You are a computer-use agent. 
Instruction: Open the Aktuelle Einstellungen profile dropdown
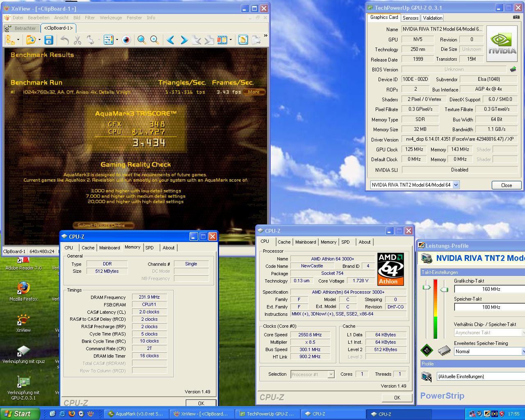pyautogui.click(x=481, y=377)
